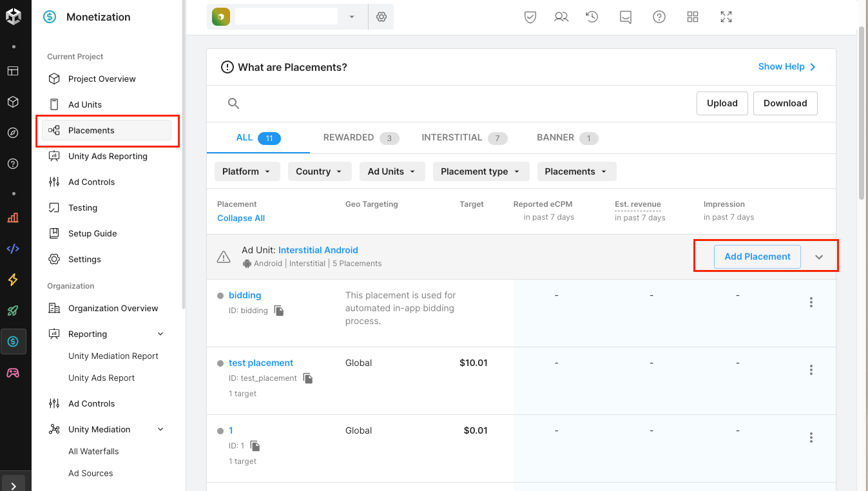The width and height of the screenshot is (868, 491).
Task: Click the Unity logo in the left rail
Action: click(x=14, y=17)
